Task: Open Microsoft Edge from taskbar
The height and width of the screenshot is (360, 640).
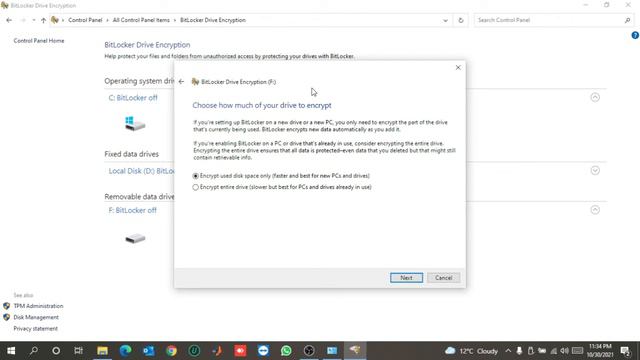Action: [126, 351]
